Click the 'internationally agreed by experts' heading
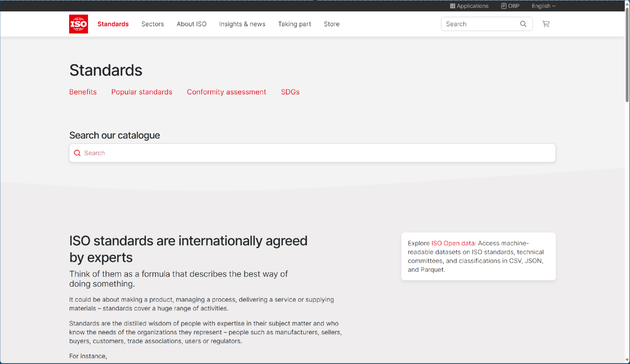Image resolution: width=630 pixels, height=364 pixels. pos(188,249)
